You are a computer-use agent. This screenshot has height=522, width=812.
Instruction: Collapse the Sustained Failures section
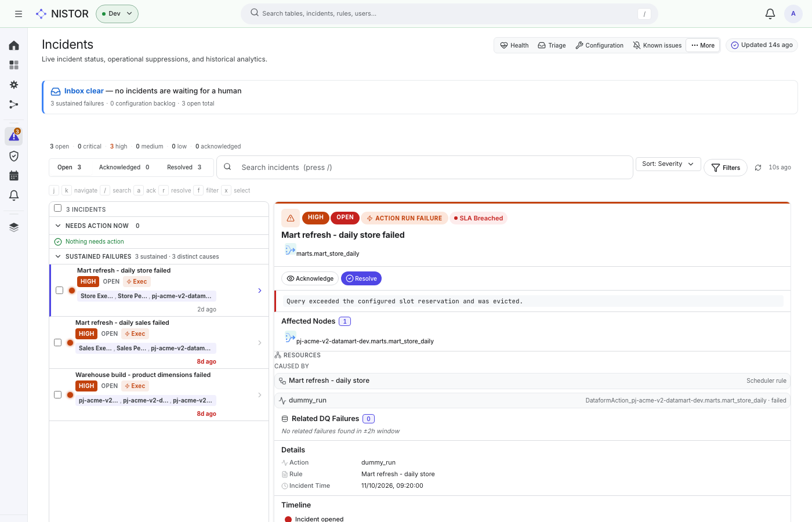[58, 256]
